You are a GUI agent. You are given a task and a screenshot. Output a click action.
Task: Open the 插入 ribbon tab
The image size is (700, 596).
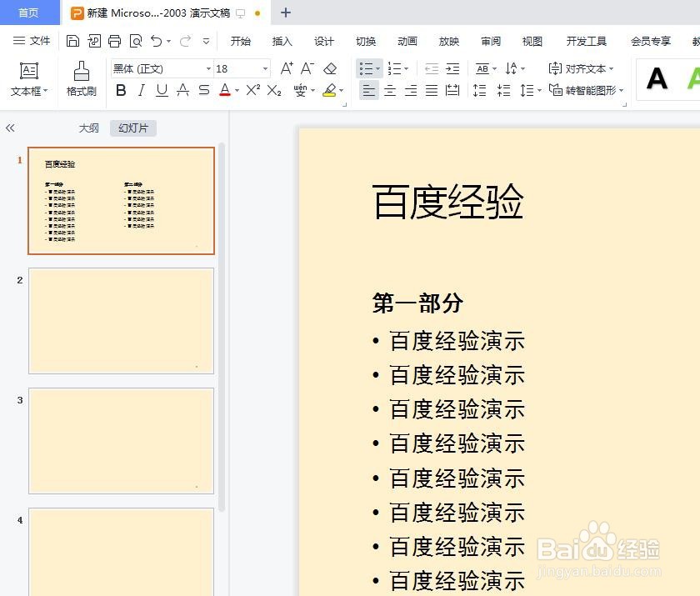282,41
